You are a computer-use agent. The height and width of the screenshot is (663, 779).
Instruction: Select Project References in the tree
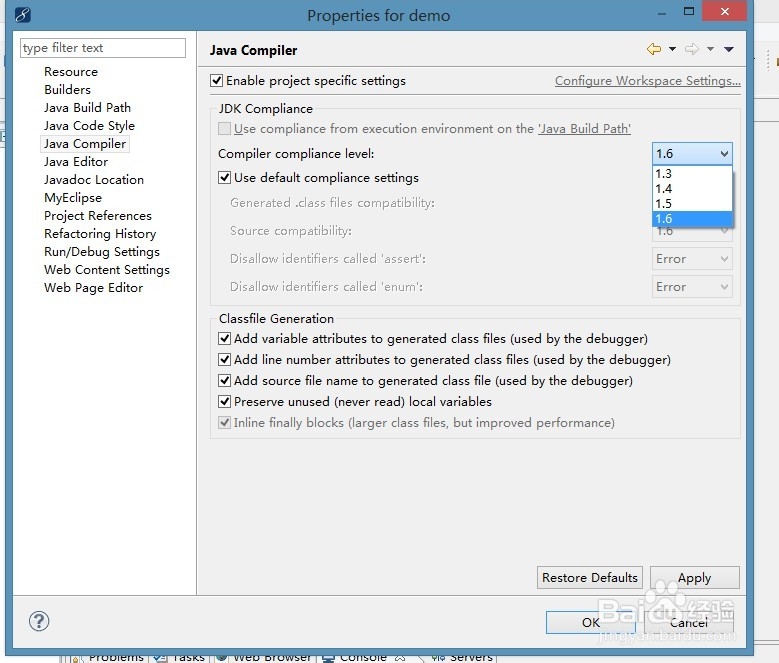pyautogui.click(x=98, y=216)
